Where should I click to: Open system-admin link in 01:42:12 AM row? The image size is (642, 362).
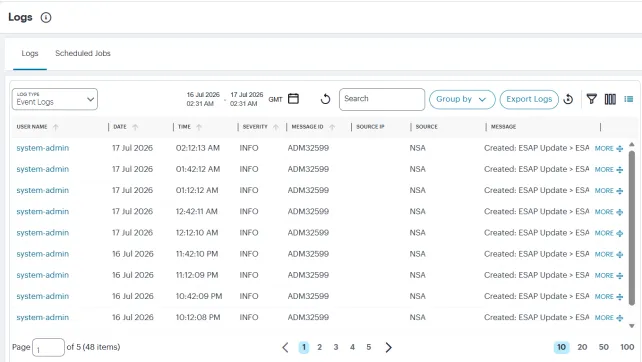43,169
